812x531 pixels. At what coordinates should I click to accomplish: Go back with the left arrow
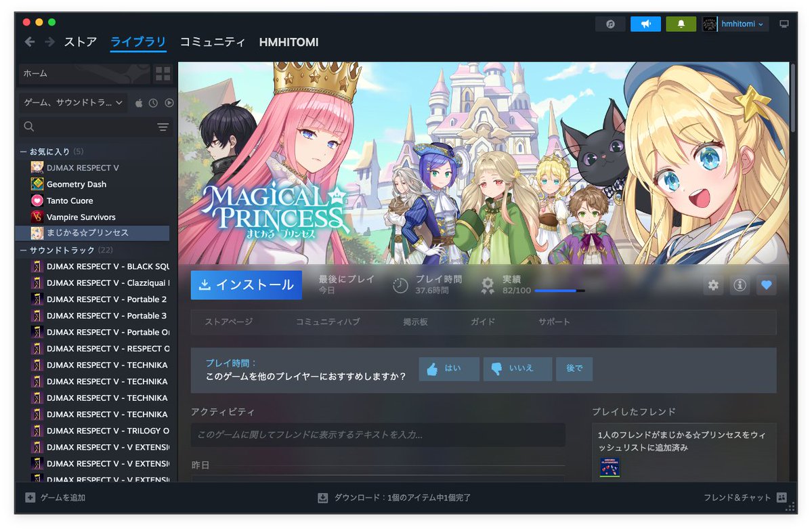pyautogui.click(x=30, y=42)
